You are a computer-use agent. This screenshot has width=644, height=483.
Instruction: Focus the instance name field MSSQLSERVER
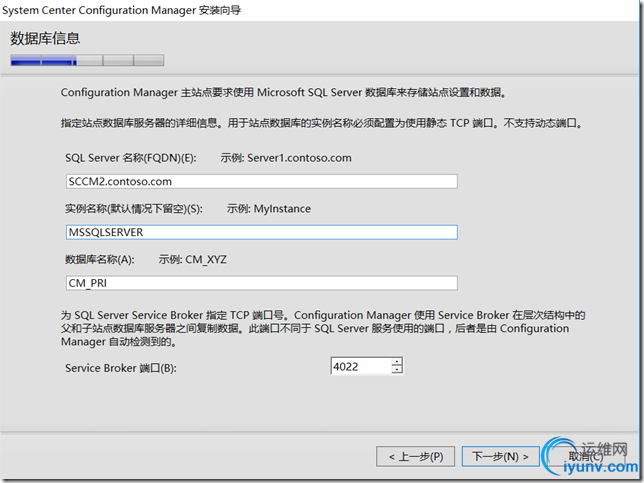click(262, 232)
